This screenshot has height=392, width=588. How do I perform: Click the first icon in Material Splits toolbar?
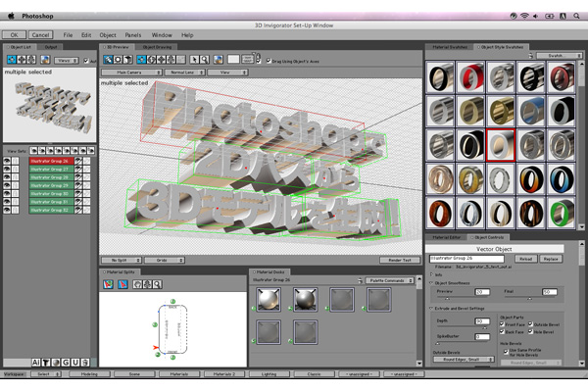[108, 285]
